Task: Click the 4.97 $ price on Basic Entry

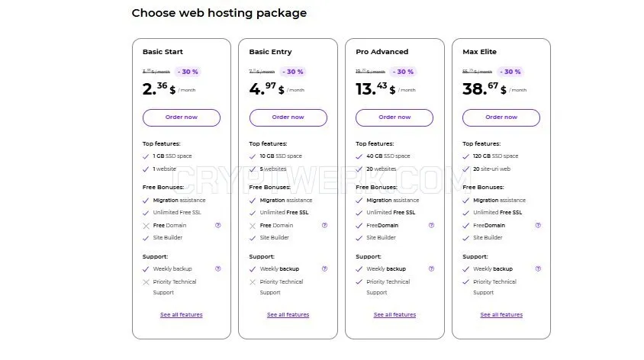Action: tap(266, 88)
